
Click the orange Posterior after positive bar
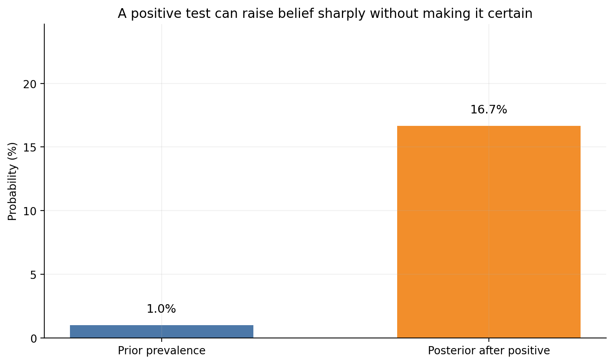click(x=488, y=232)
